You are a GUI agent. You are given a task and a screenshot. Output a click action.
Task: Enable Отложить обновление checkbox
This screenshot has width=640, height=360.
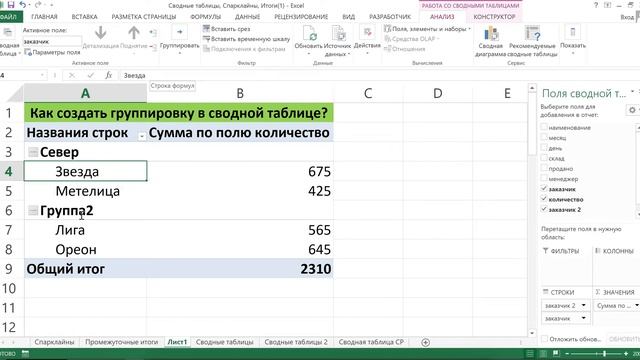[x=544, y=339]
